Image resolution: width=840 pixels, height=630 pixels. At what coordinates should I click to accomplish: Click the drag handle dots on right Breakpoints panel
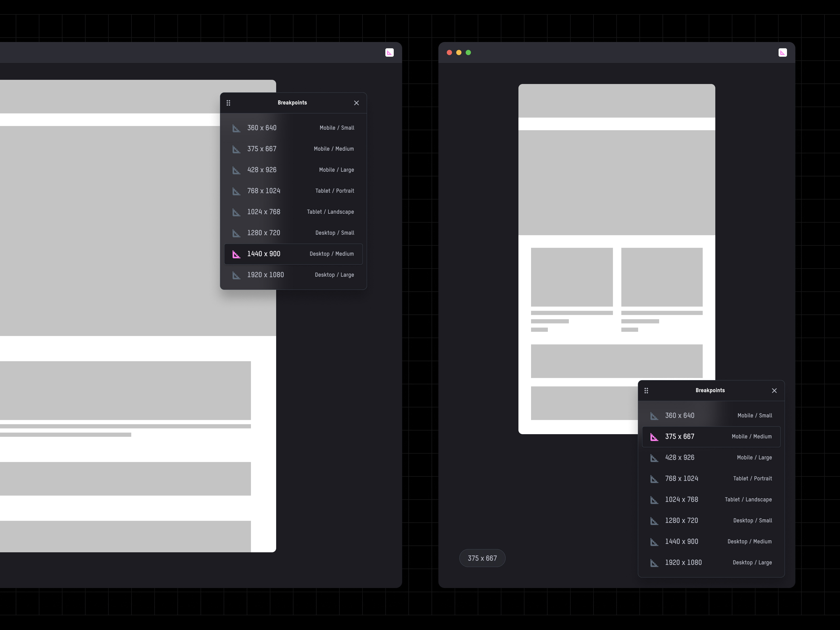pyautogui.click(x=646, y=390)
